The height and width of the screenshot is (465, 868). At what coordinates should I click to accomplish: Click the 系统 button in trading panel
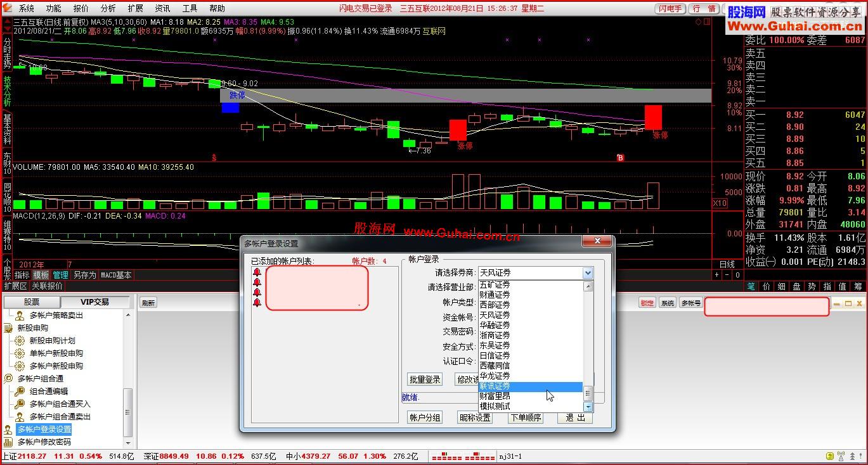pyautogui.click(x=668, y=303)
